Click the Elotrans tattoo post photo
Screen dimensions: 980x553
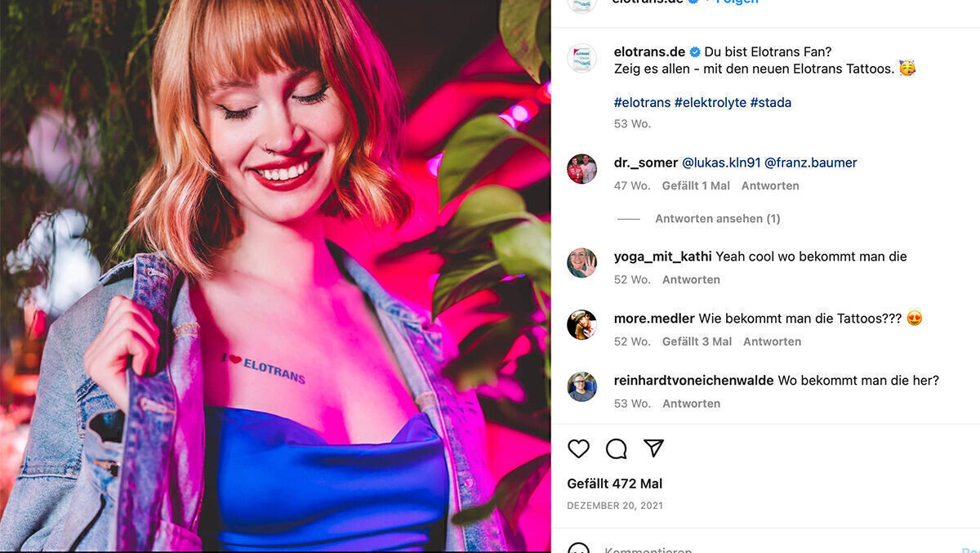coord(275,276)
